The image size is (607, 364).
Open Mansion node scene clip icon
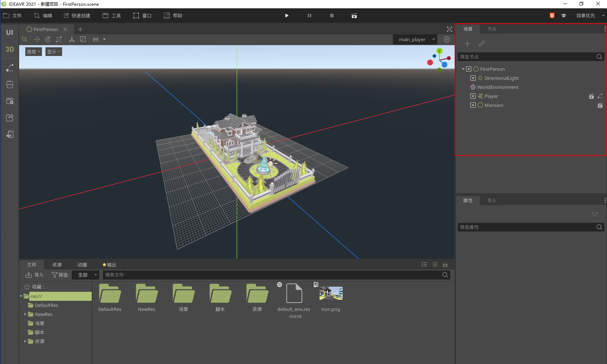click(600, 105)
